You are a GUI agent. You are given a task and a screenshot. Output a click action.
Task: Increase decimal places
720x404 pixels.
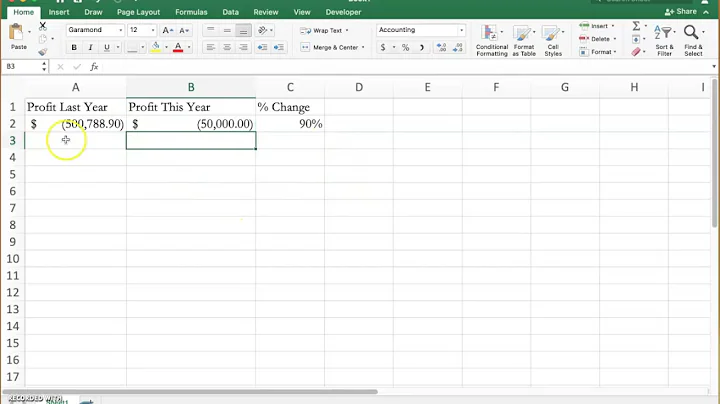click(441, 47)
